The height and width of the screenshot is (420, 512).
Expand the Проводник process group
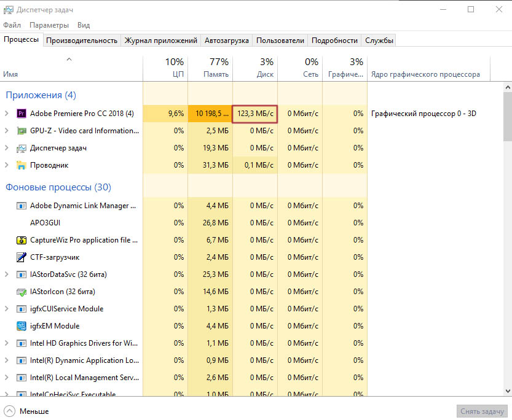(x=7, y=165)
